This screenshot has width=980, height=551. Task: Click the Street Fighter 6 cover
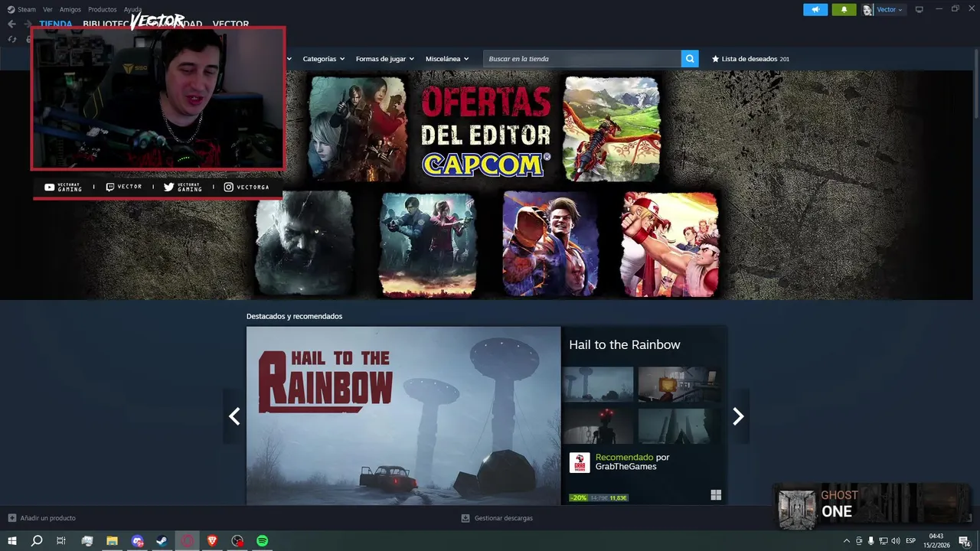pos(550,244)
